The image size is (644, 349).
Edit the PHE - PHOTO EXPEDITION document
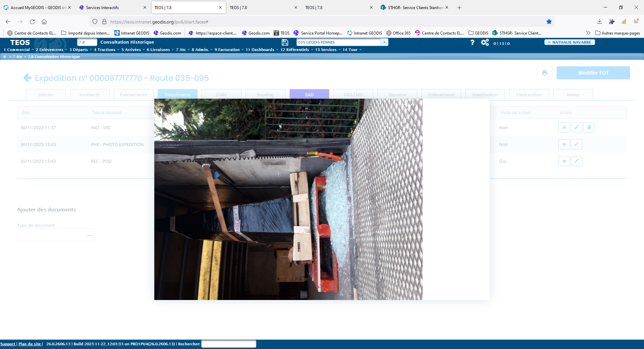tap(576, 144)
